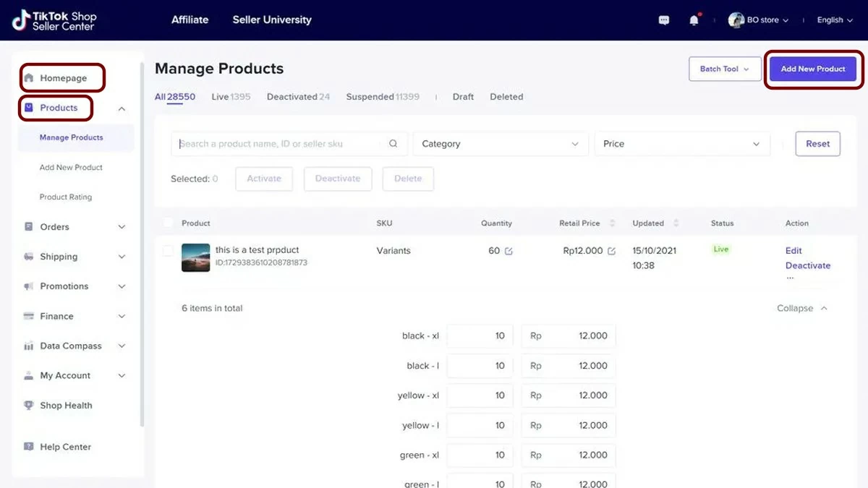
Task: Open the notifications bell icon
Action: (x=694, y=20)
